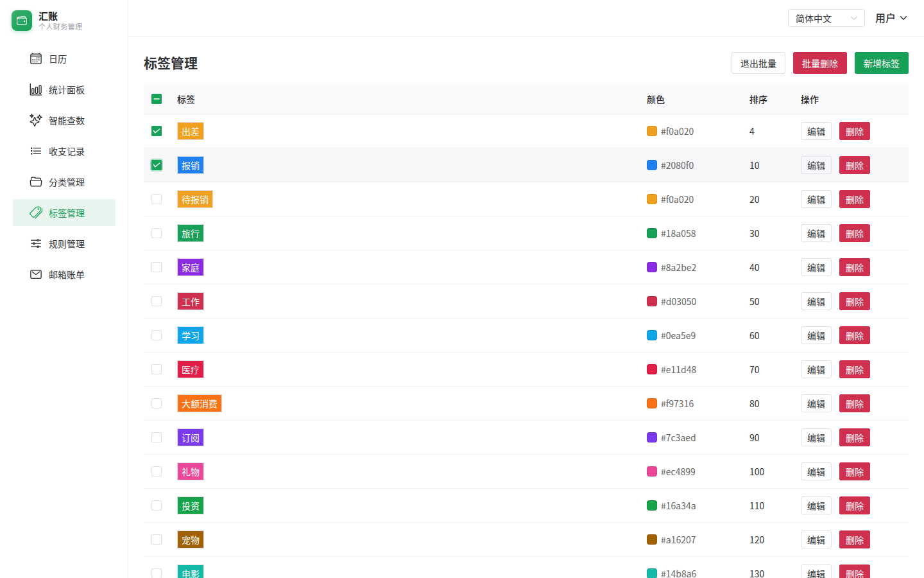This screenshot has height=578, width=924.
Task: Select the 旅行 tag checkbox
Action: click(157, 233)
